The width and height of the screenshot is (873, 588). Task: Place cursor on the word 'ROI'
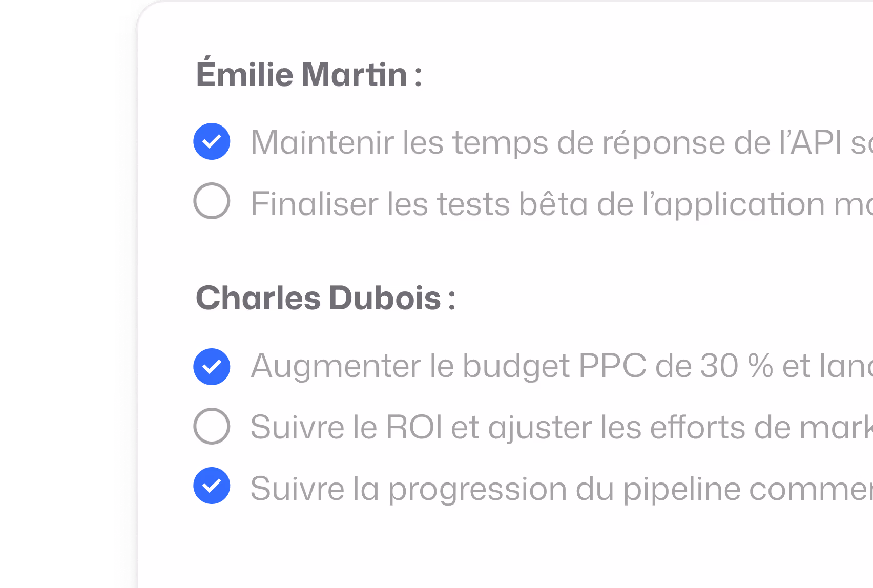click(x=414, y=427)
